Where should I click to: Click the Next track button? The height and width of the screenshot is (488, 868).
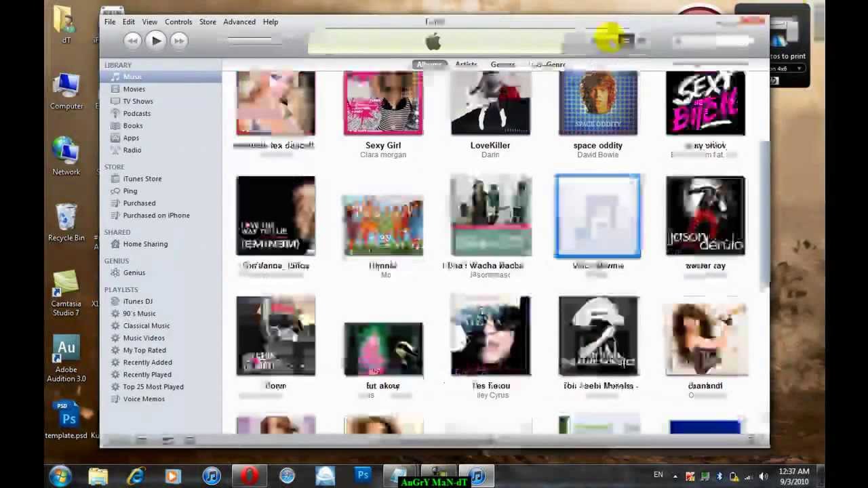[x=179, y=41]
